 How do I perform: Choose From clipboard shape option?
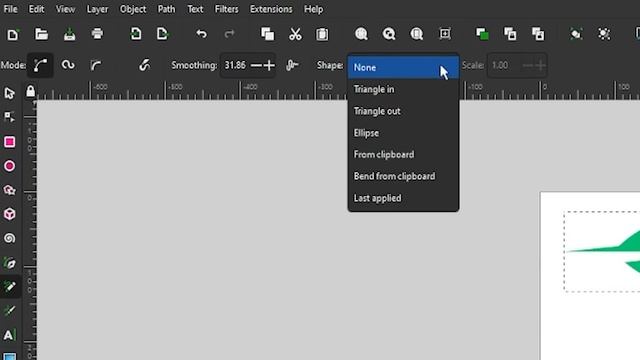coord(403,155)
